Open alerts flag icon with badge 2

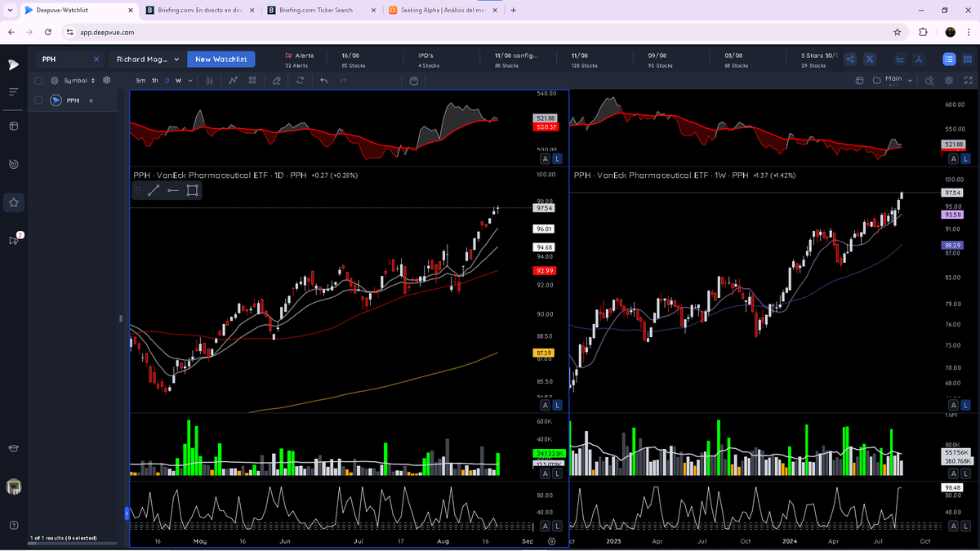[x=14, y=240]
